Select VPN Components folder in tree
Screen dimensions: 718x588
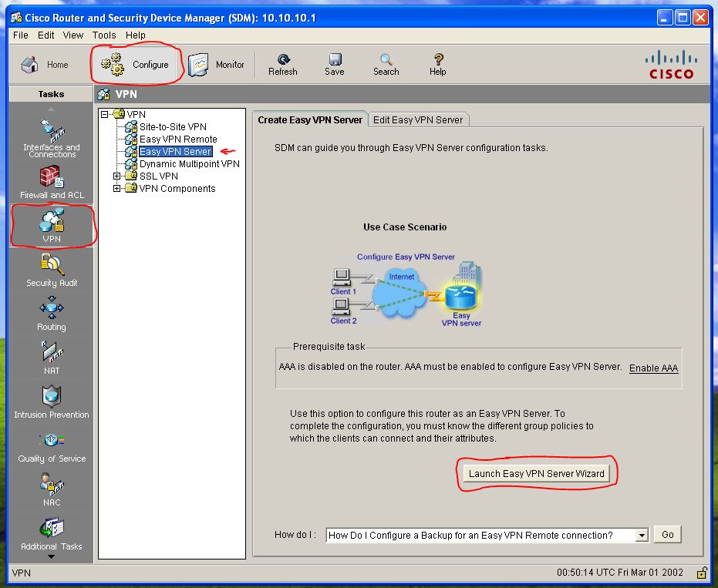(x=177, y=189)
